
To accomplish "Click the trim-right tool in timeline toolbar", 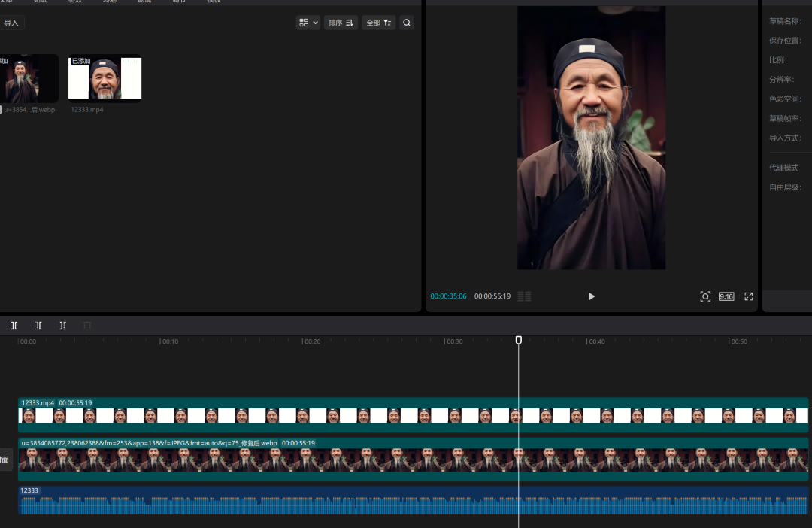I will click(x=62, y=326).
